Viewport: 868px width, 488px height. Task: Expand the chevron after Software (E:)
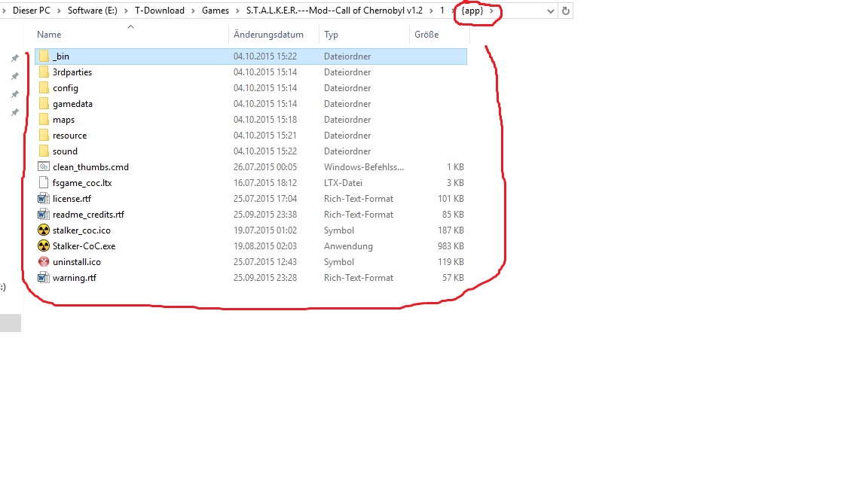[126, 11]
